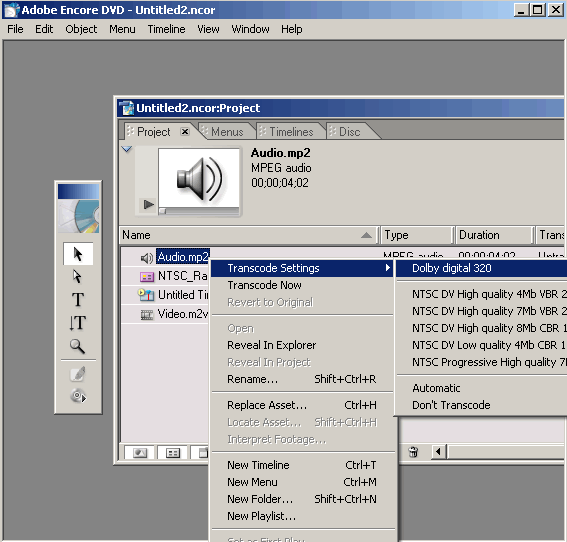This screenshot has height=542, width=567.
Task: Click the Name column sort arrow
Action: point(366,235)
